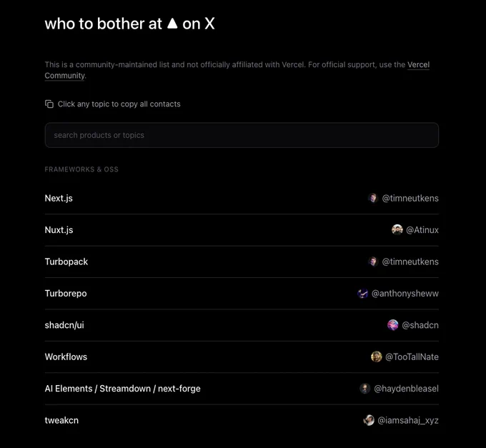
Task: Click the @iamsahaj_xyz avatar
Action: 369,420
